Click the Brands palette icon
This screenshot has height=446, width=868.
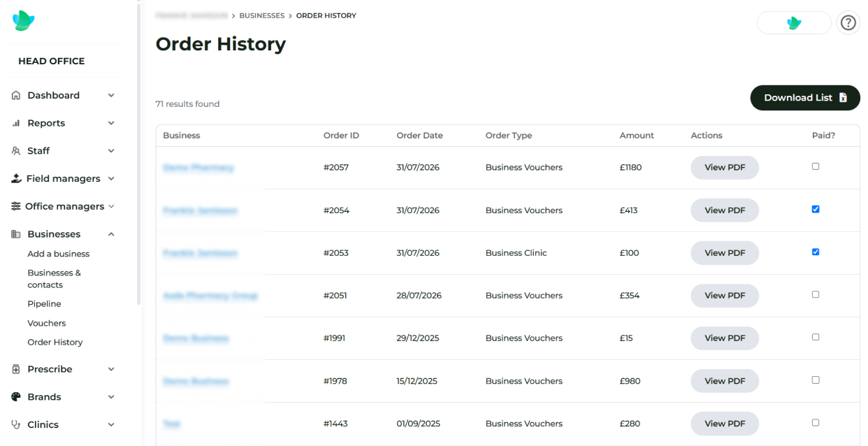point(16,397)
